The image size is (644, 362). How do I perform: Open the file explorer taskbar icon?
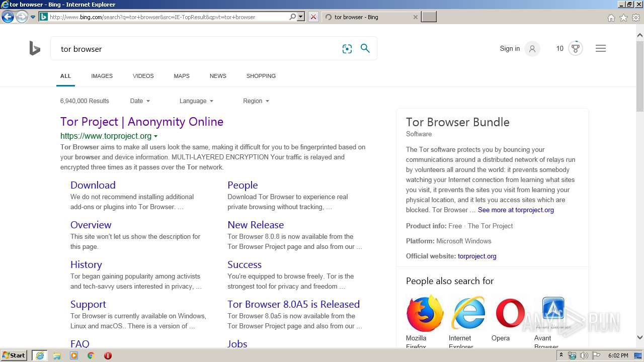[57, 355]
